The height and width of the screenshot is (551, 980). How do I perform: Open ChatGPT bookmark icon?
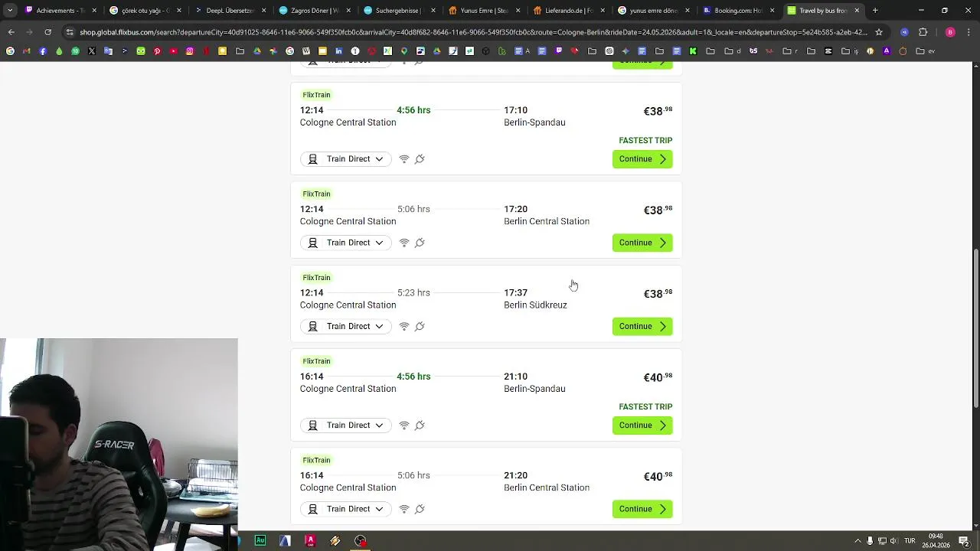(609, 51)
